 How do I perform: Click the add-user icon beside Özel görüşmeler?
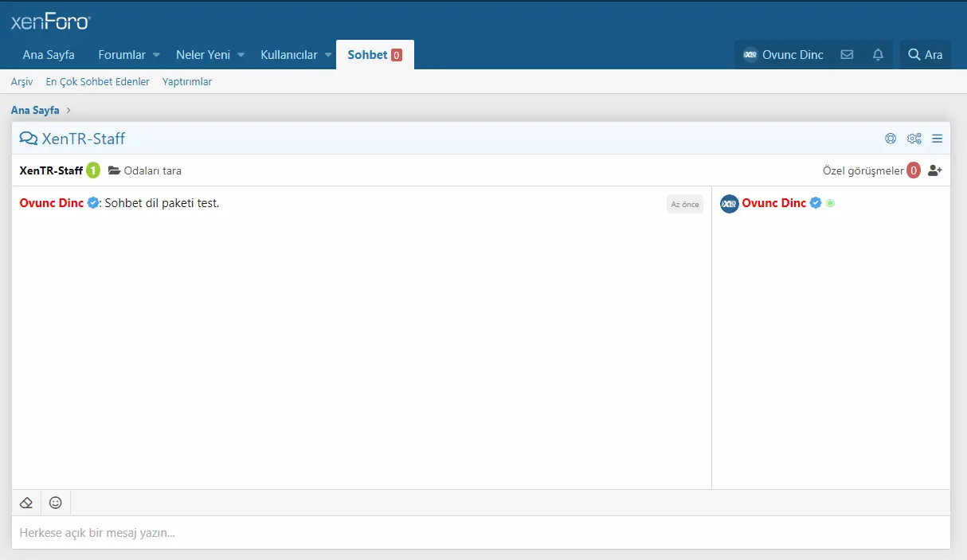(x=935, y=170)
